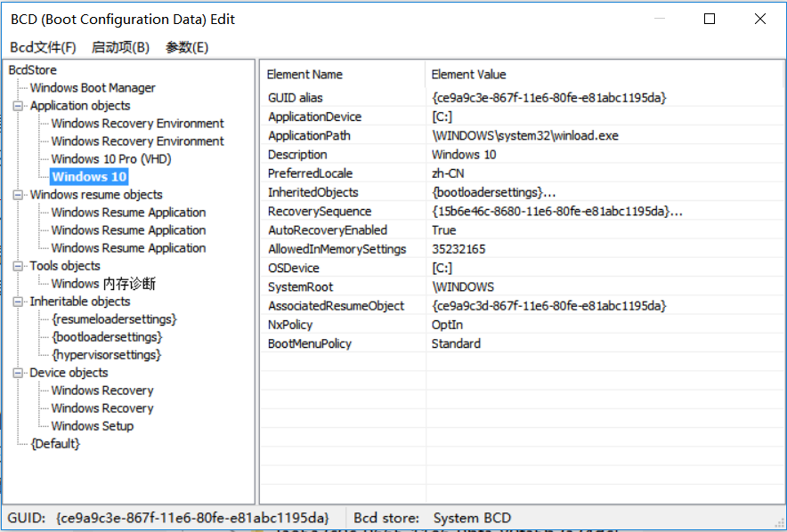
Task: Click the {bootloadersettings}... value cell
Action: pyautogui.click(x=493, y=192)
